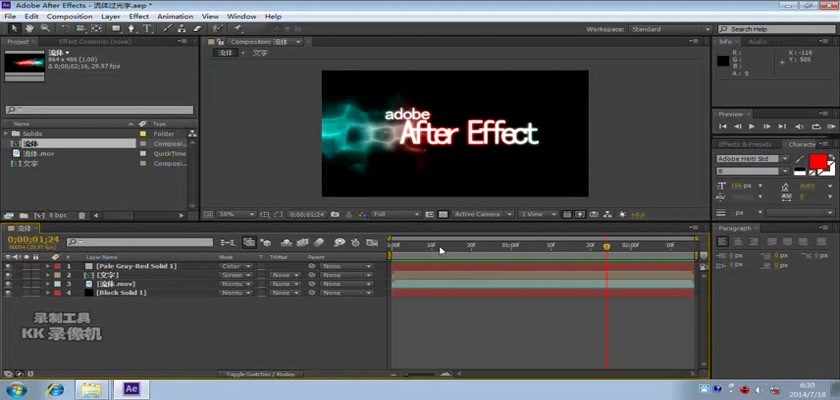
Task: Switch to the Effects & Presets tab
Action: click(x=745, y=145)
